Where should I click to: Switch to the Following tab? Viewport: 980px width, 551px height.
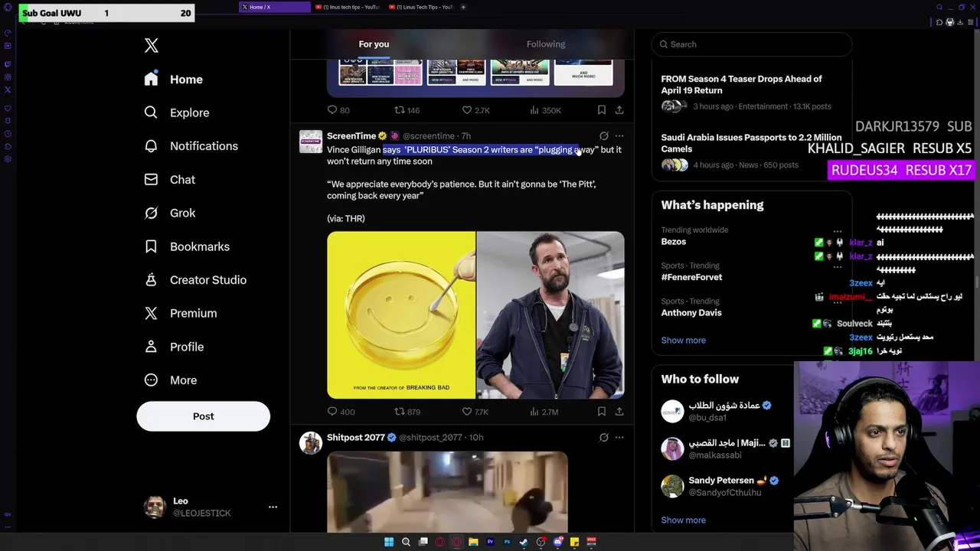pos(546,44)
